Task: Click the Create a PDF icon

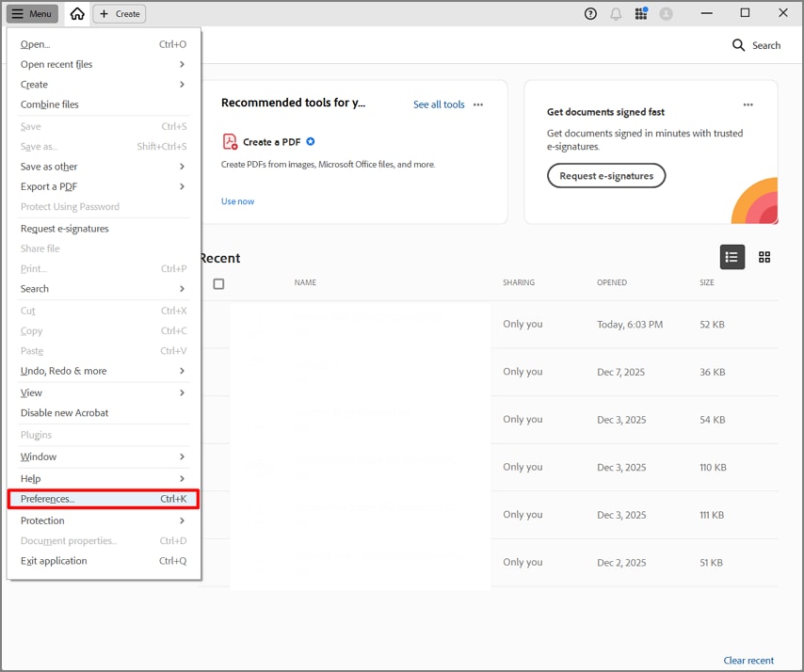Action: [x=230, y=141]
